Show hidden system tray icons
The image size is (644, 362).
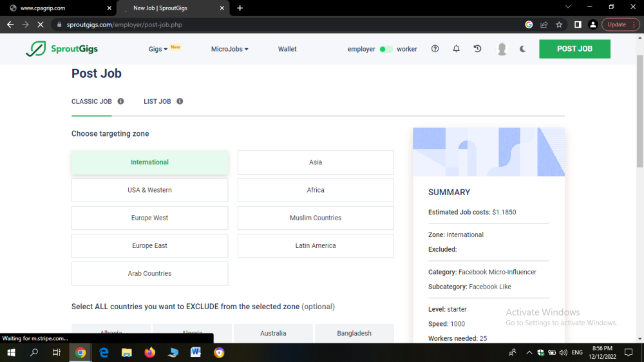[x=529, y=352]
